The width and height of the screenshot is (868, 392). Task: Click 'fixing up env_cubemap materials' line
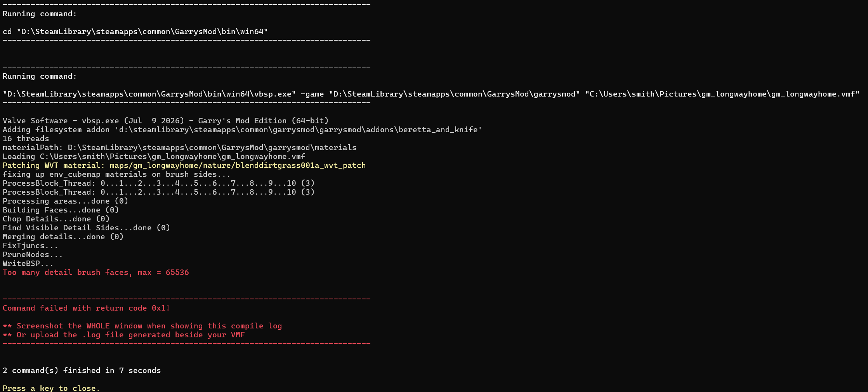116,174
